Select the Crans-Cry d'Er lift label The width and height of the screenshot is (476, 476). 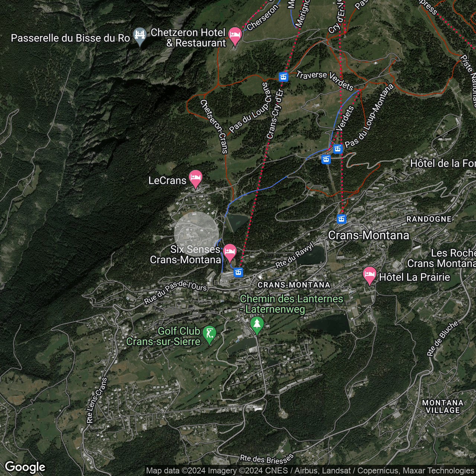point(275,113)
